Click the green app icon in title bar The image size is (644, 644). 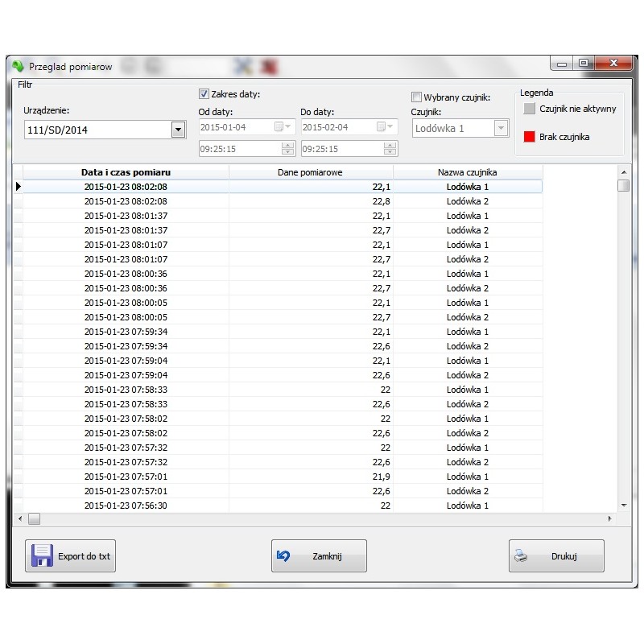click(x=18, y=66)
